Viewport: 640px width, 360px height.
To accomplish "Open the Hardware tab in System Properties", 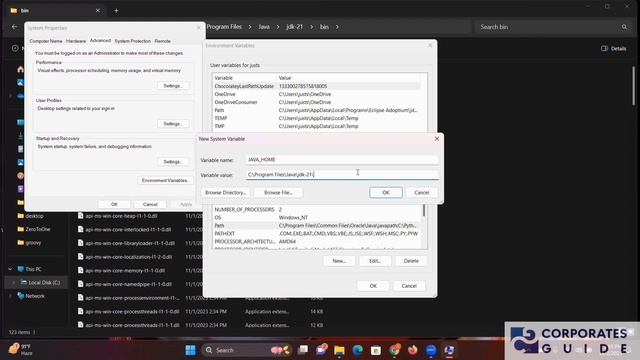I will pos(76,41).
